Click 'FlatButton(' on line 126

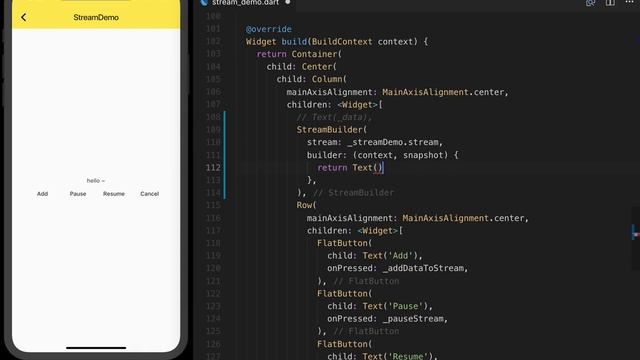point(344,344)
